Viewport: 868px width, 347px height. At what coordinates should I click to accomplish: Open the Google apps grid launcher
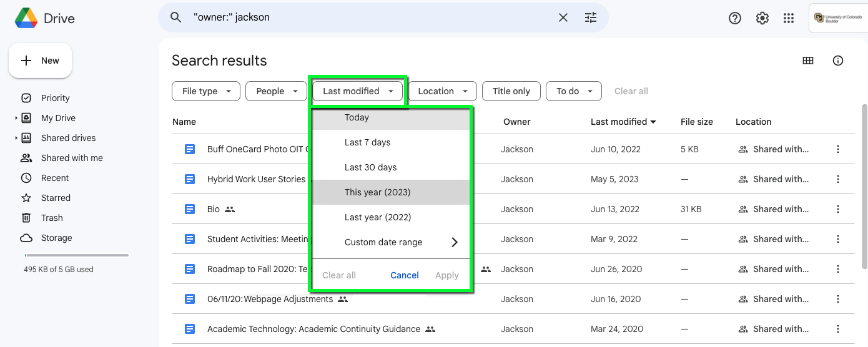point(789,18)
